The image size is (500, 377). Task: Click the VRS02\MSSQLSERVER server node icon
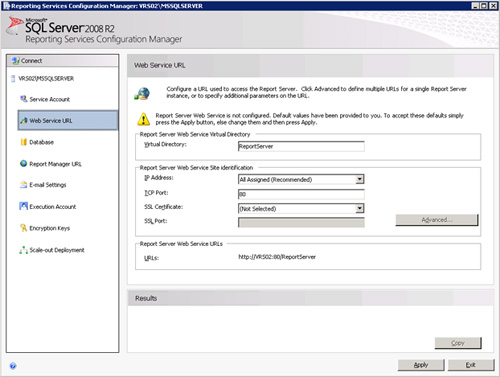[x=13, y=78]
